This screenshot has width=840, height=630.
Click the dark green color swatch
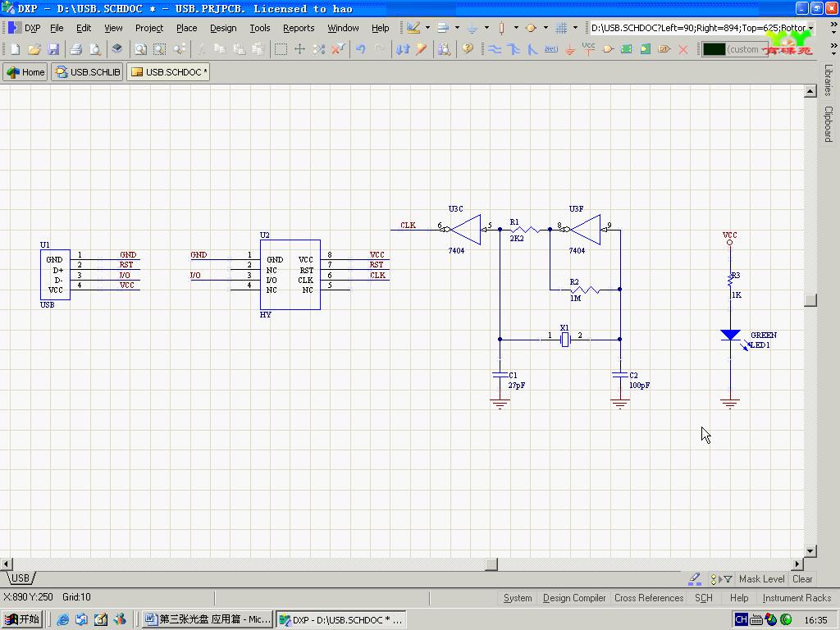tap(714, 49)
